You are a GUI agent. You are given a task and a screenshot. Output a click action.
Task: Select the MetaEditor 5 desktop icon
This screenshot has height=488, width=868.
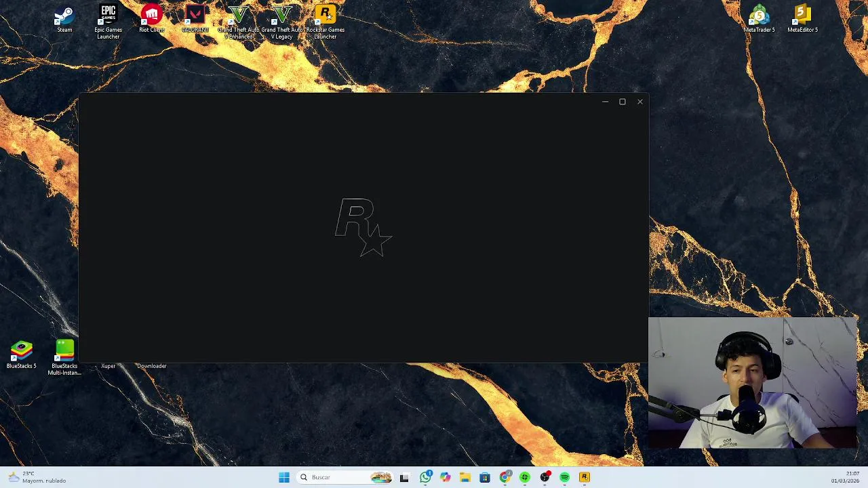coord(802,19)
